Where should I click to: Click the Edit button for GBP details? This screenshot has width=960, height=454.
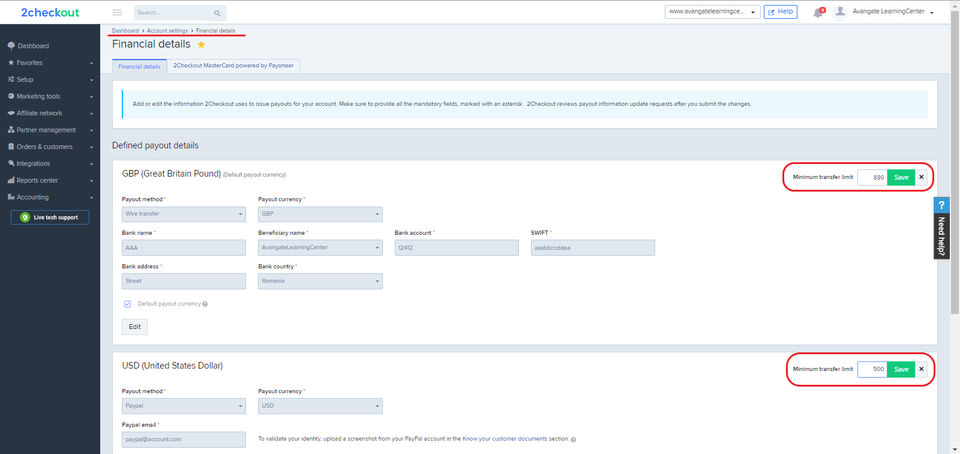[x=134, y=326]
